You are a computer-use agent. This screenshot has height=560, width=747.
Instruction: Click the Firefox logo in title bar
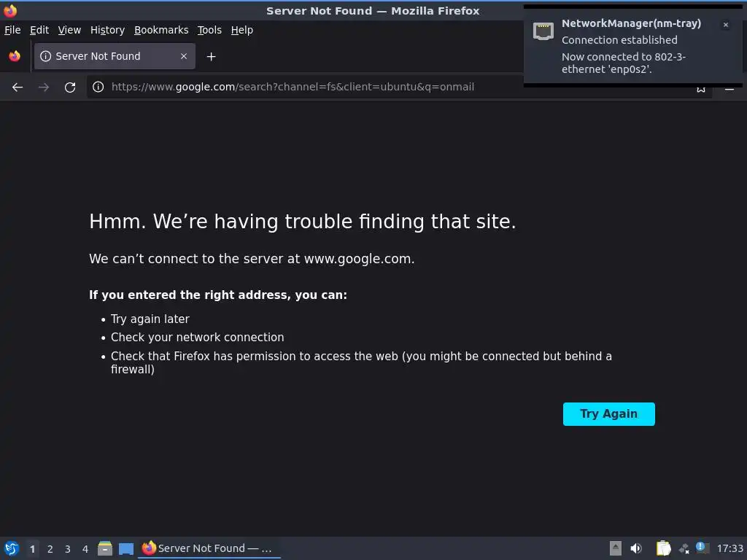[10, 10]
